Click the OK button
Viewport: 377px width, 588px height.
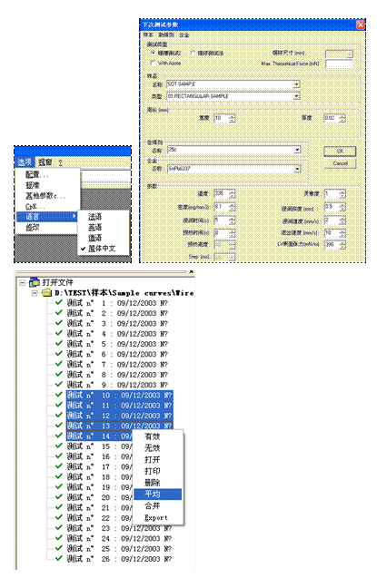pos(340,152)
